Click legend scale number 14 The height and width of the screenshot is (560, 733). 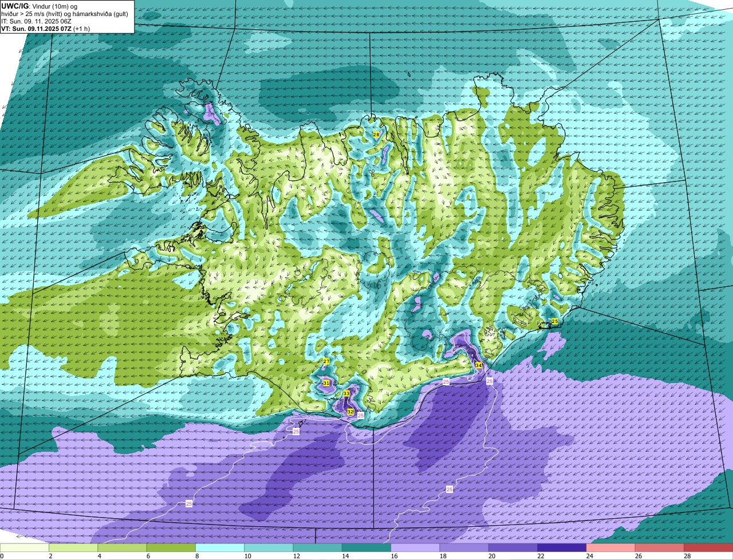coord(345,556)
